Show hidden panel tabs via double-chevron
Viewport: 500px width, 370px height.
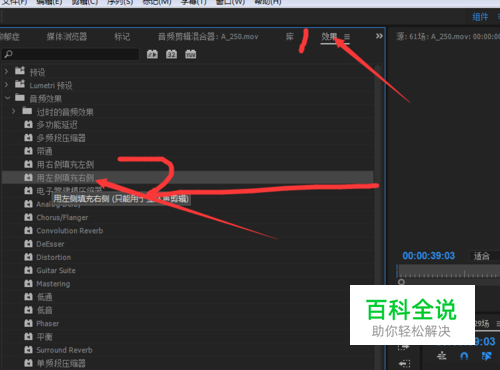[379, 36]
